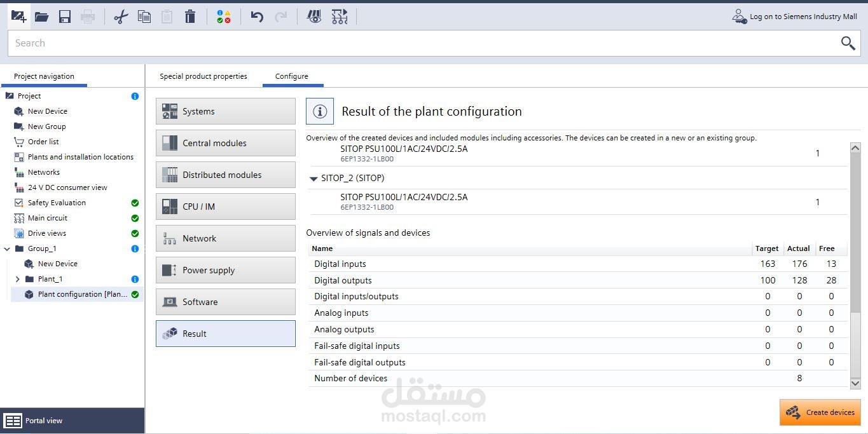Open Networks in project tree
Image resolution: width=868 pixels, height=434 pixels.
[44, 172]
